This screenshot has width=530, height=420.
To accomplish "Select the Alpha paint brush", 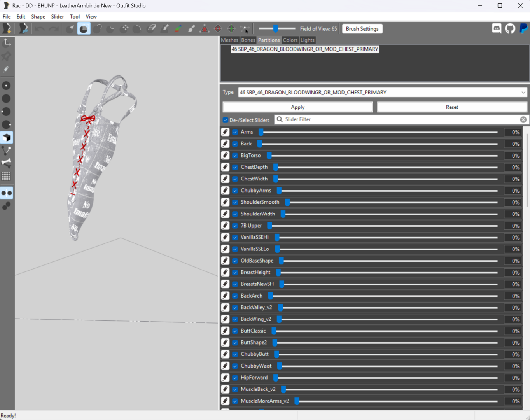I will click(x=192, y=29).
